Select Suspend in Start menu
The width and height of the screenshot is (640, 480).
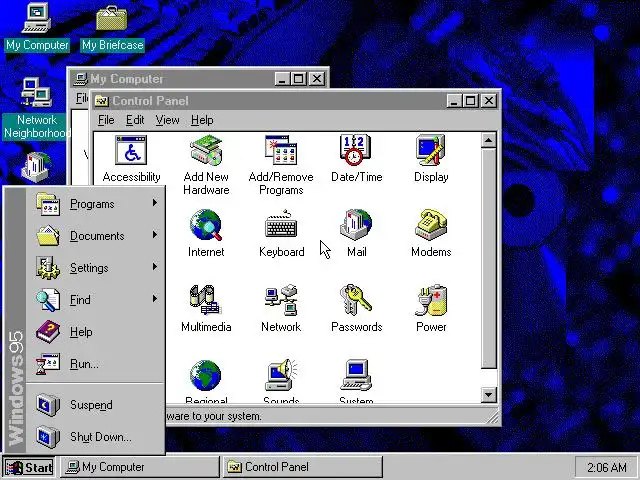click(x=96, y=404)
